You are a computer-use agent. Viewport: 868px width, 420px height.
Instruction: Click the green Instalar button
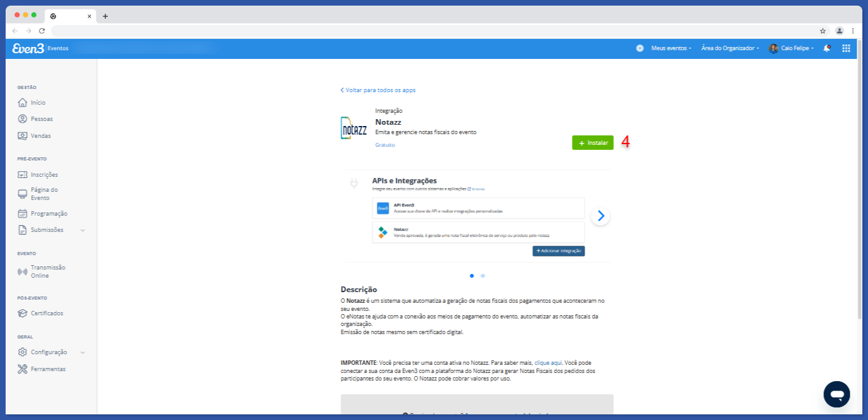[593, 143]
